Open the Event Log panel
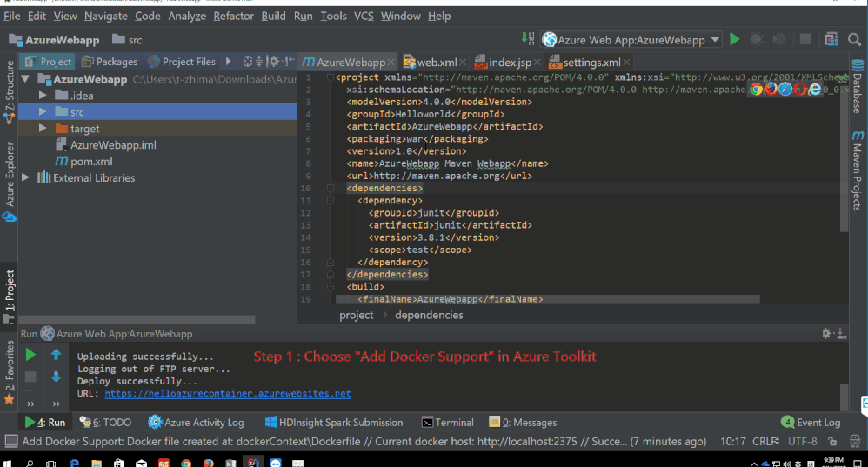 pos(811,422)
